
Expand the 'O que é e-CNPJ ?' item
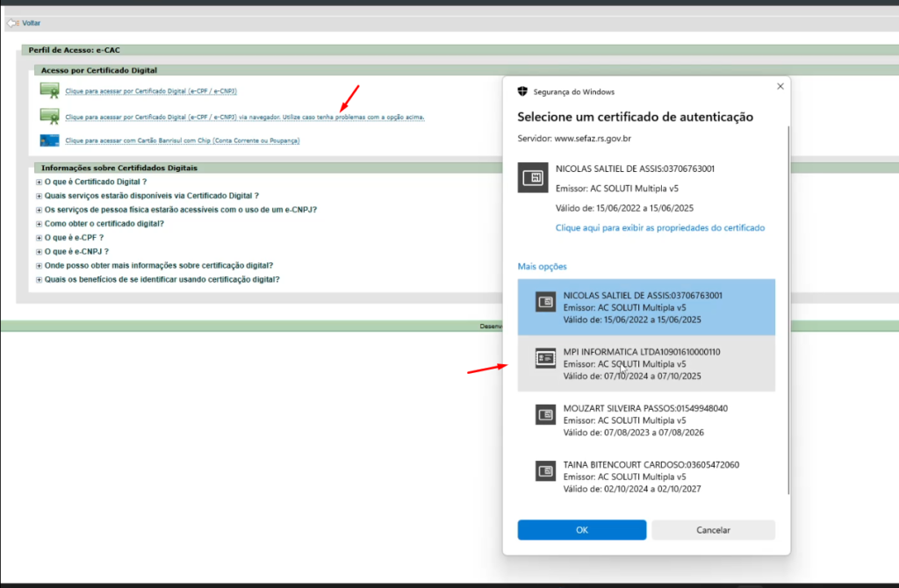(x=39, y=252)
